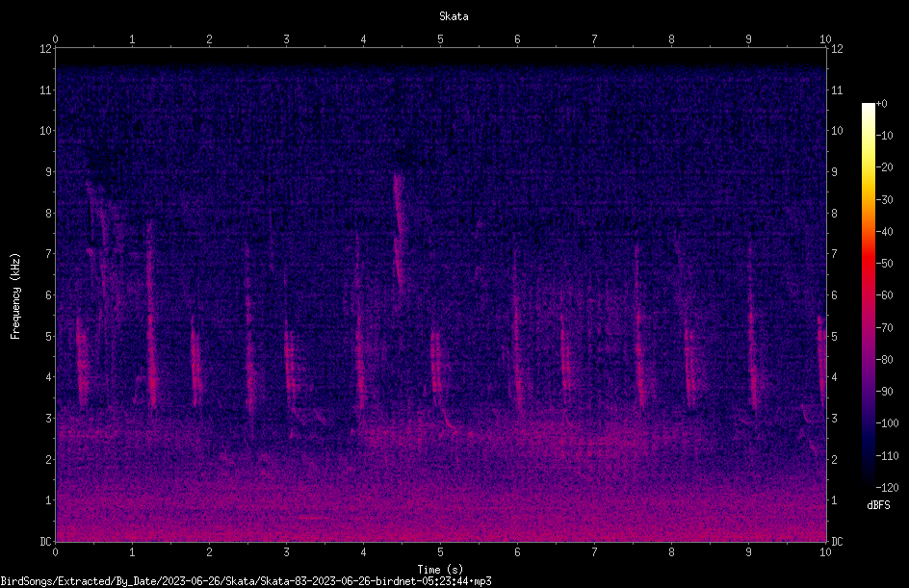Image resolution: width=909 pixels, height=588 pixels.
Task: Click the "9" label on the right frequency axis
Action: (834, 171)
